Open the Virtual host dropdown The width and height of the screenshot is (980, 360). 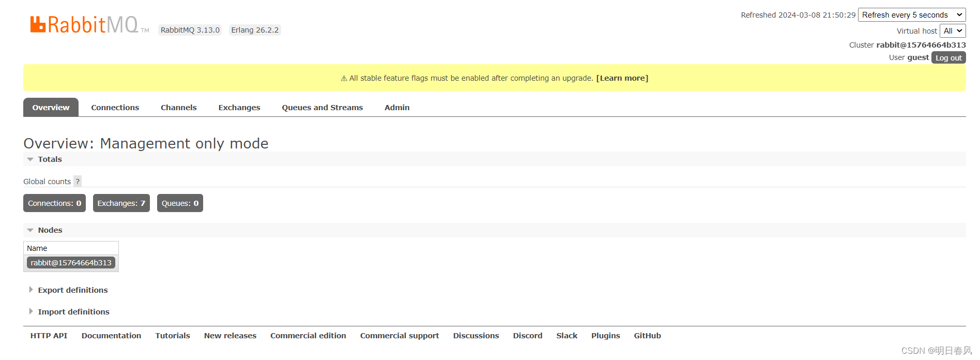953,31
